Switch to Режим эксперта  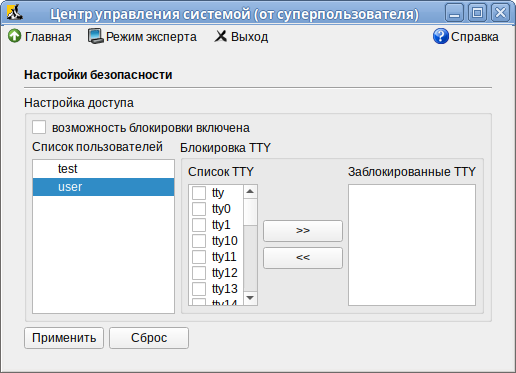[x=142, y=36]
